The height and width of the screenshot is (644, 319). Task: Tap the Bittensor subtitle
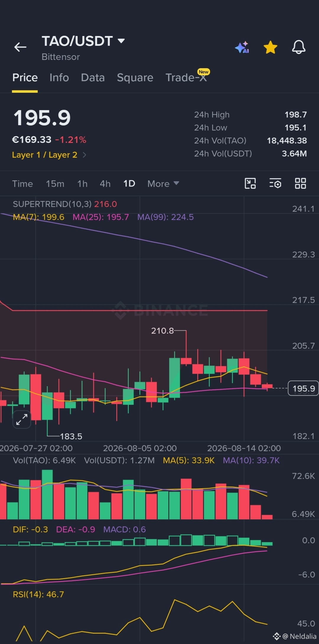point(61,57)
